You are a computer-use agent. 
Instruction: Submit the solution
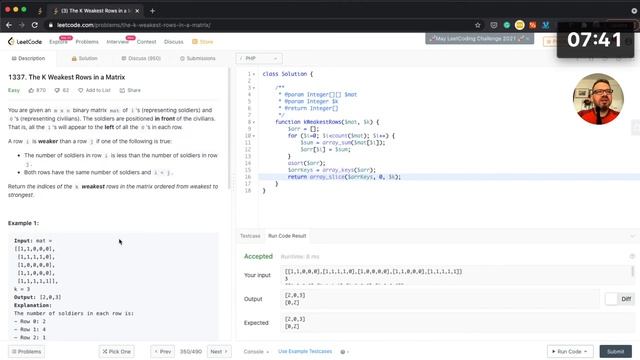click(616, 351)
